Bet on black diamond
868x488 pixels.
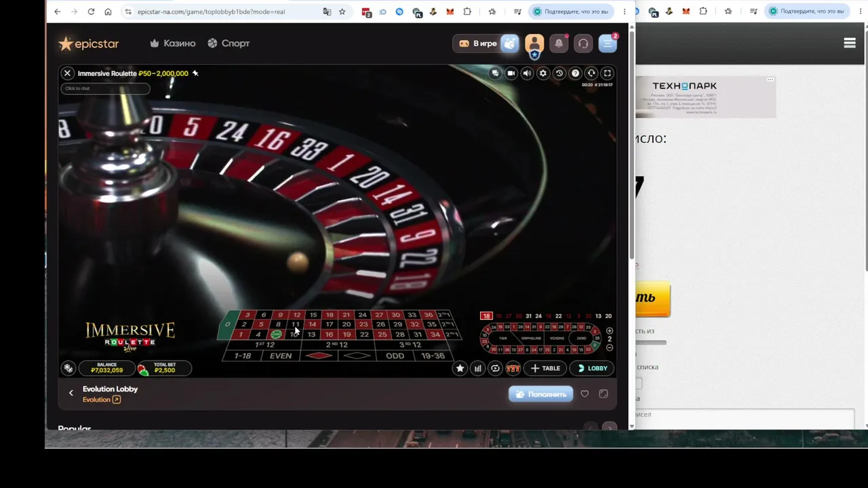click(x=357, y=356)
